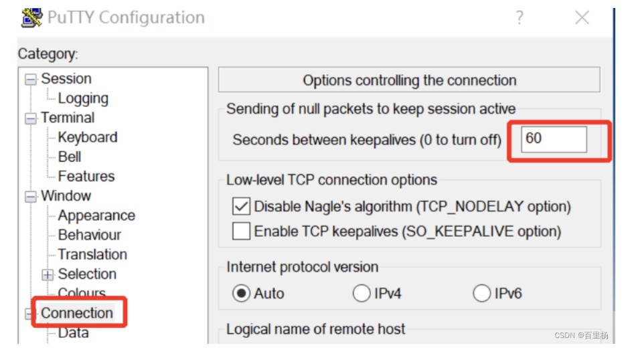
Task: Collapse the Terminal tree node
Action: coord(31,118)
